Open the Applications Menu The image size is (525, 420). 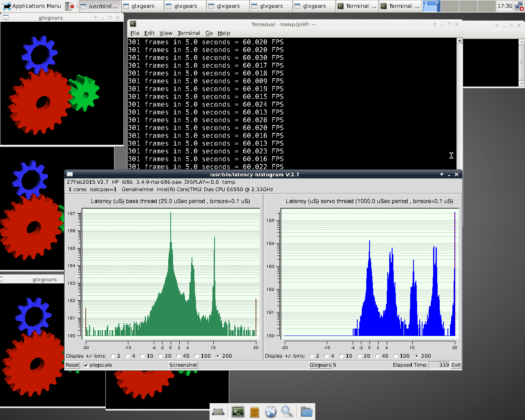[32, 6]
